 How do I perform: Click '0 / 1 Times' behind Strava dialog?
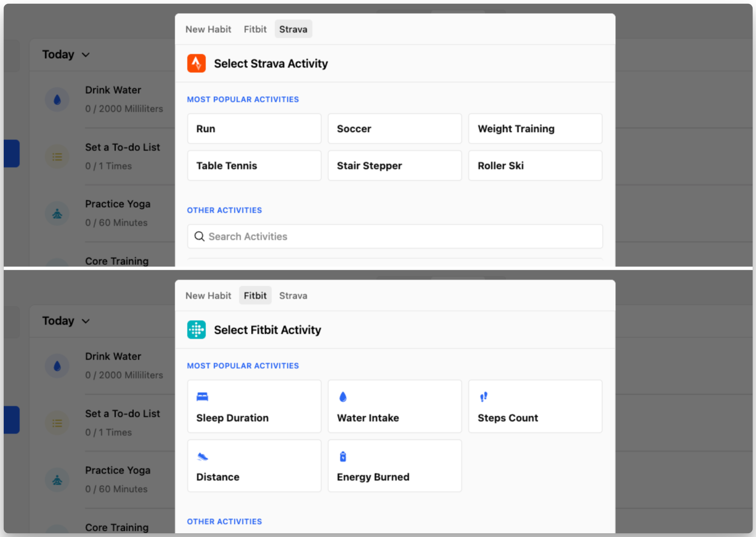click(108, 166)
